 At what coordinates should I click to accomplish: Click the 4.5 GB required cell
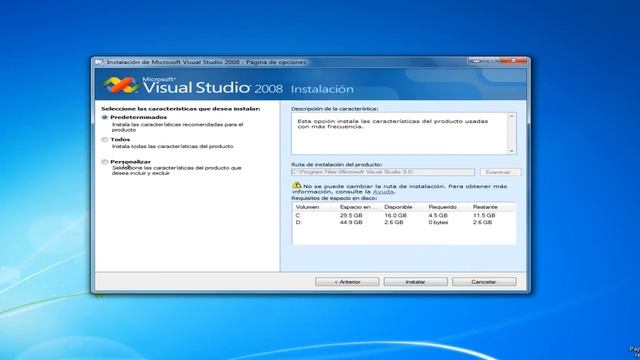438,216
